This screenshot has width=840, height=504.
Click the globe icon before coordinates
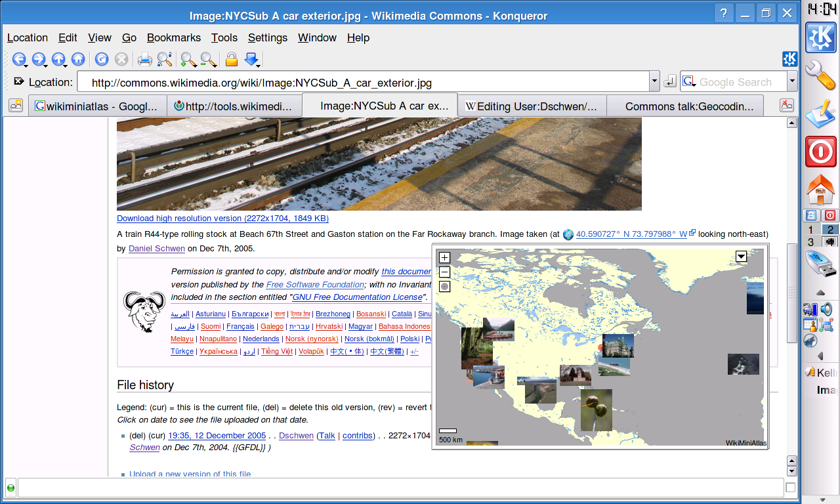tap(568, 234)
